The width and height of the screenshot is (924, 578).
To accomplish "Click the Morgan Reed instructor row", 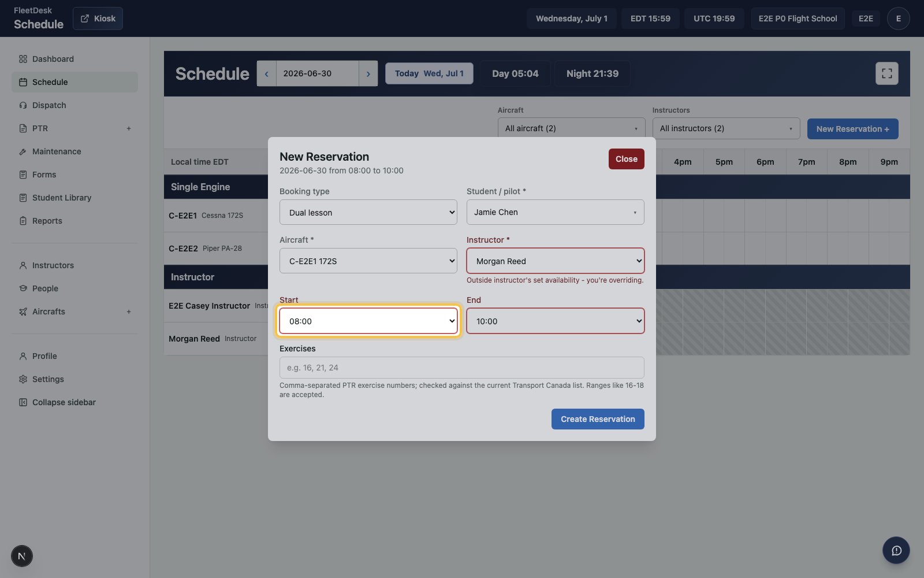I will click(216, 339).
